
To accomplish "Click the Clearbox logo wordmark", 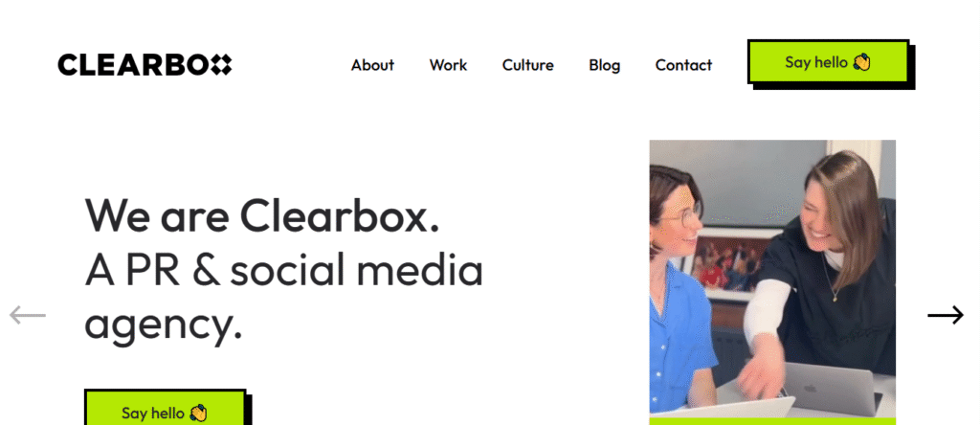I will 145,65.
